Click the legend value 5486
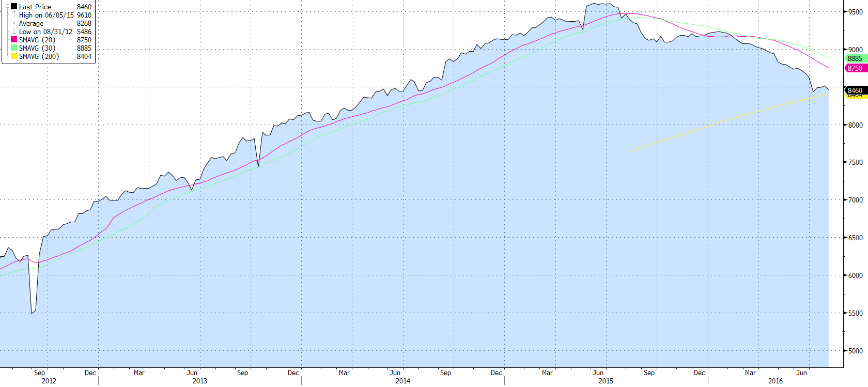This screenshot has width=868, height=387. (84, 32)
